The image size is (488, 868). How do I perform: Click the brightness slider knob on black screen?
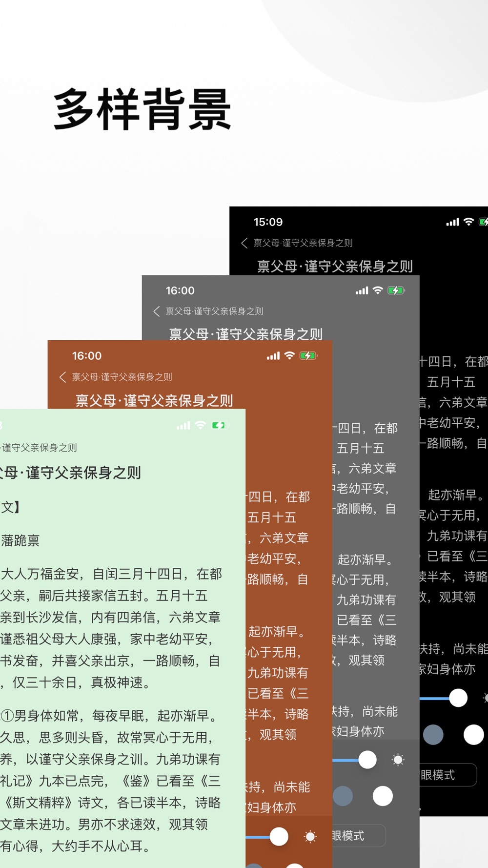pos(458,698)
